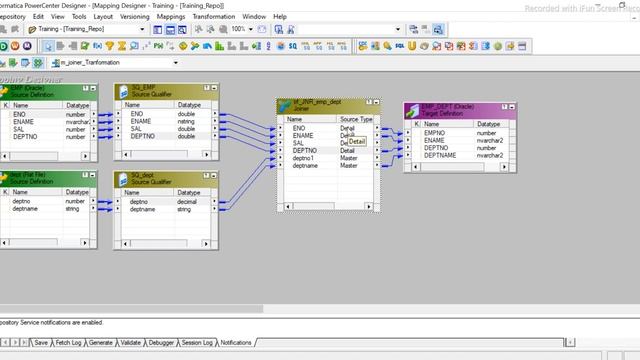Open the Versioning menu
This screenshot has height=360, width=640.
[135, 17]
